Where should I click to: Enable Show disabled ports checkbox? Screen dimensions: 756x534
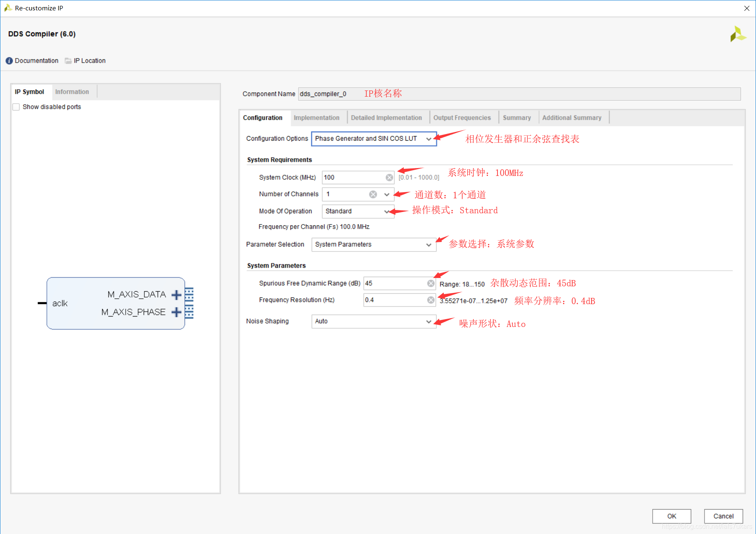[16, 107]
